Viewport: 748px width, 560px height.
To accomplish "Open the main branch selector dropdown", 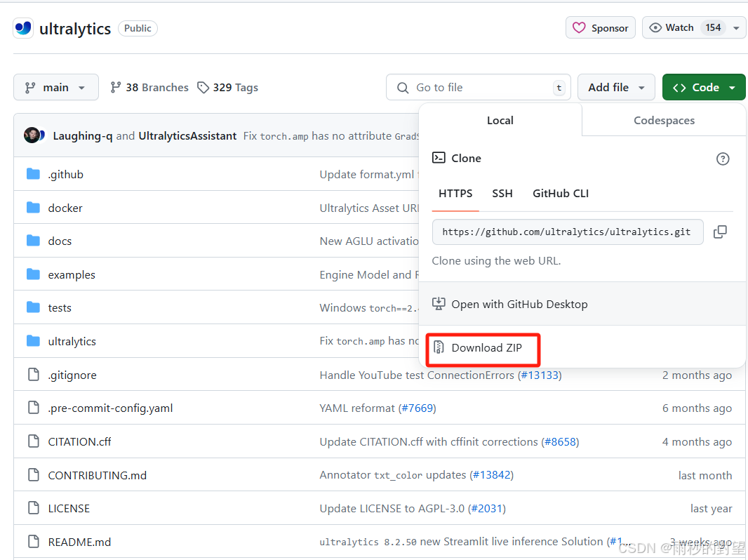I will 56,87.
